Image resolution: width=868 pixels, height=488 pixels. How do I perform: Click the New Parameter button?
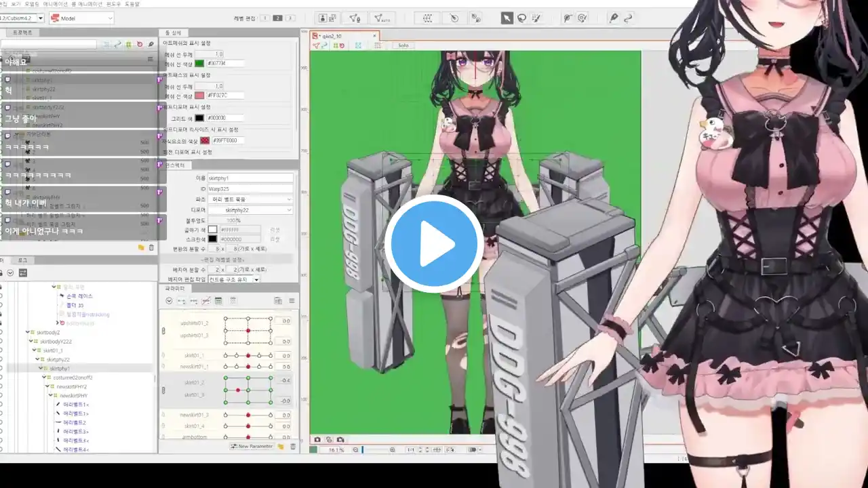252,446
